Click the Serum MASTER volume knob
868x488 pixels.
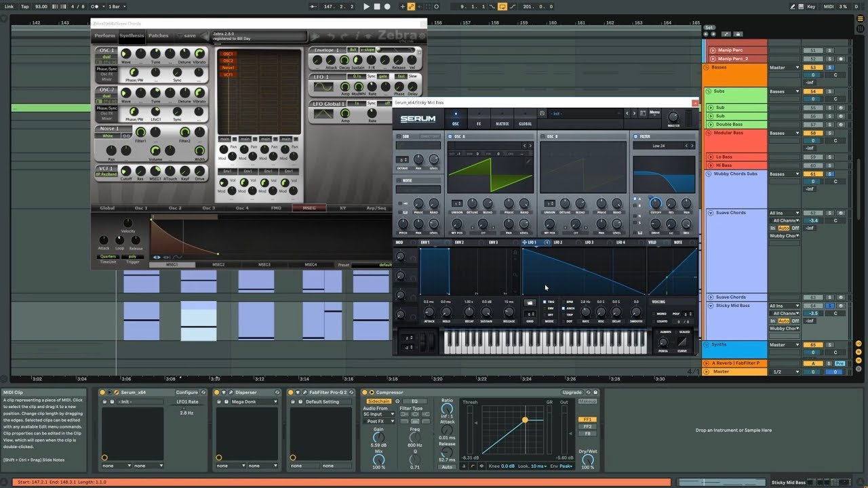pos(673,117)
